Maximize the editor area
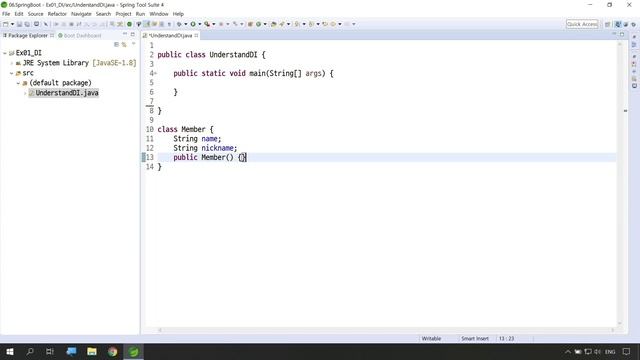 click(x=622, y=34)
